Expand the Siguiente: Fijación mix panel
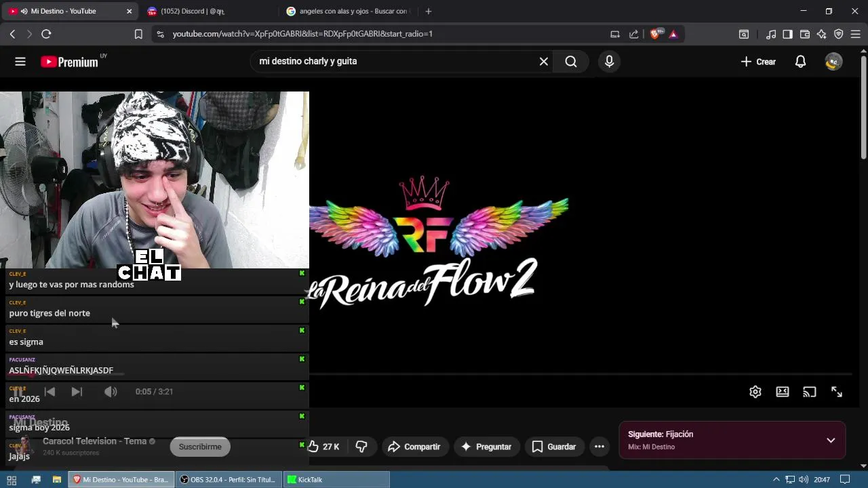Viewport: 868px width, 488px height. [831, 441]
